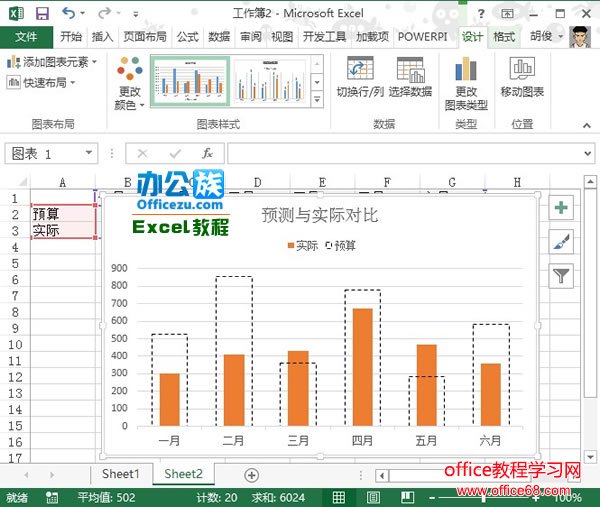This screenshot has width=600, height=507.
Task: Switch to Page Break Preview
Action: point(407,497)
